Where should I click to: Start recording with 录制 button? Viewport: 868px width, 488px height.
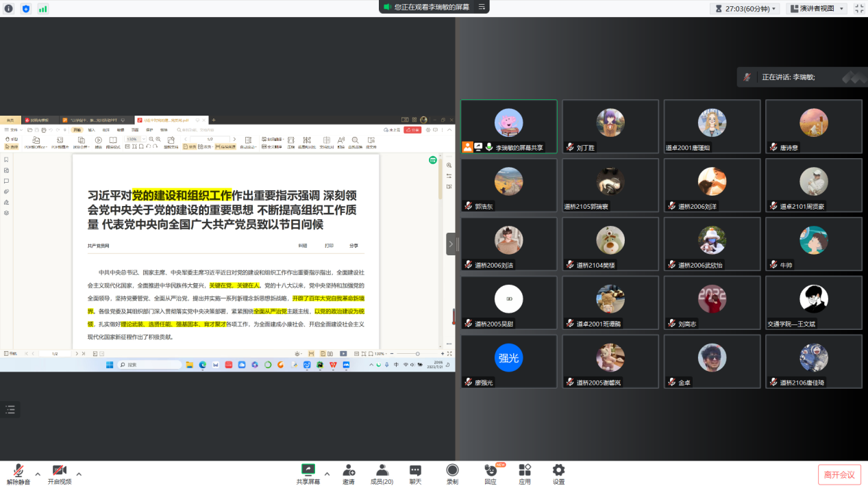[452, 472]
